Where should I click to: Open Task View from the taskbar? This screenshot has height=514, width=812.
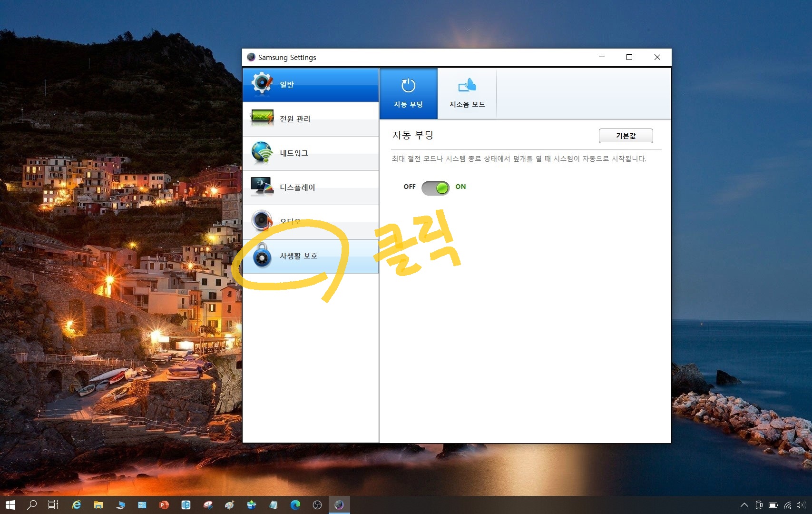point(53,505)
